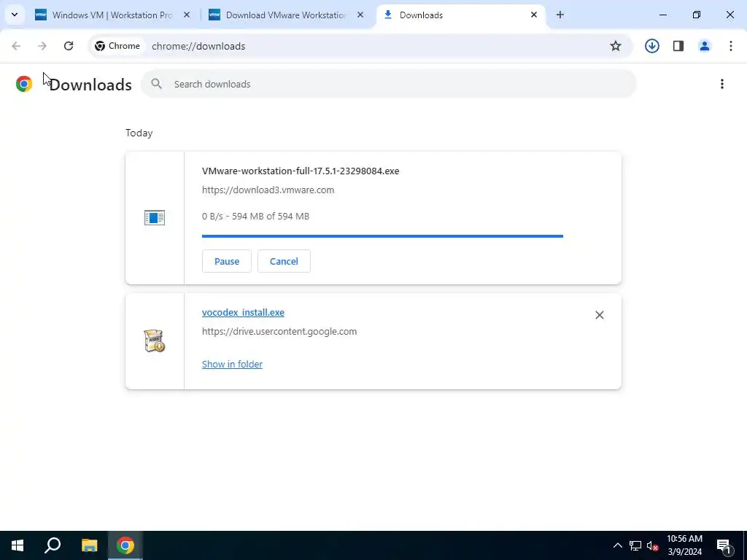Open the tab search dropdown arrow

[15, 15]
